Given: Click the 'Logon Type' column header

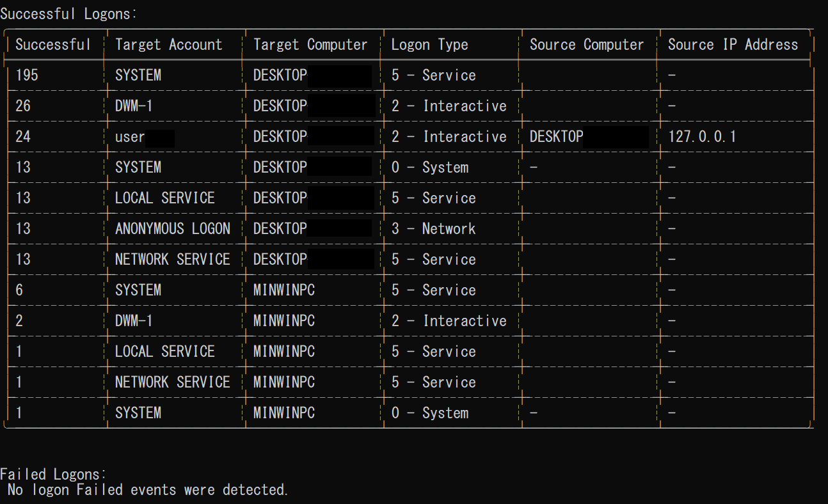Looking at the screenshot, I should point(429,45).
